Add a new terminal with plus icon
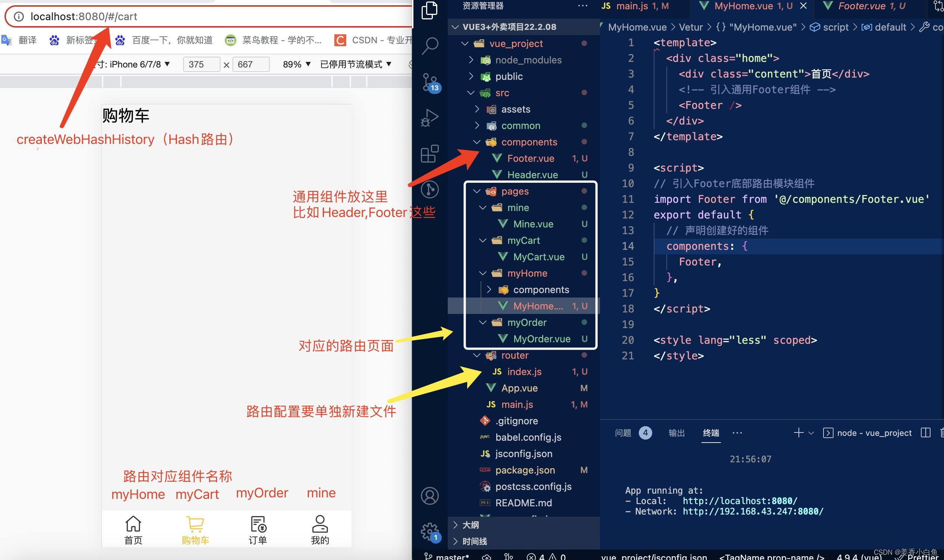944x560 pixels. pyautogui.click(x=798, y=433)
